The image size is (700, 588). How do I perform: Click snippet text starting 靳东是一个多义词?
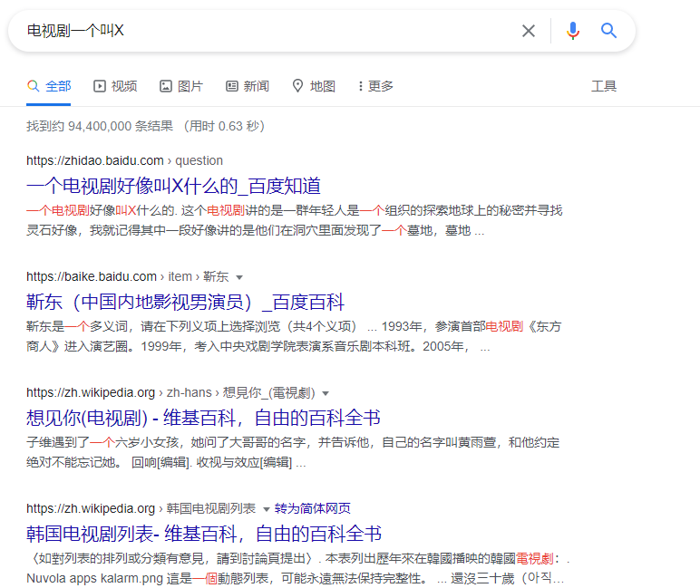(x=294, y=336)
